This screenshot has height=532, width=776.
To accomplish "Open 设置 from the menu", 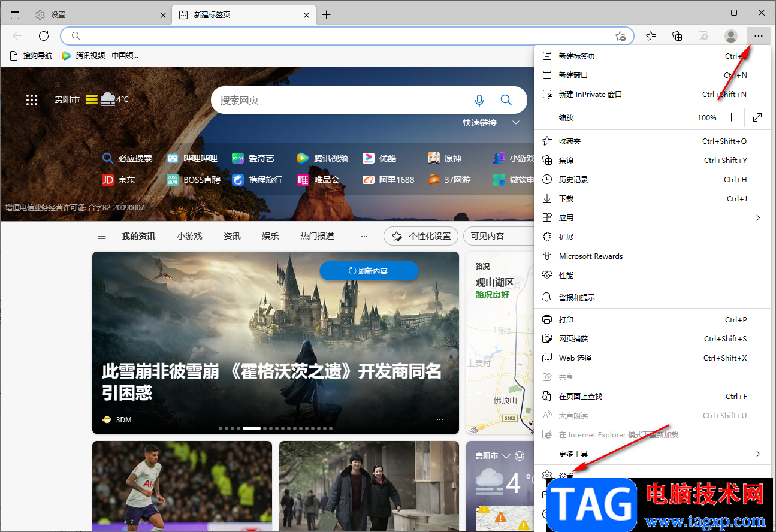I will tap(652, 476).
